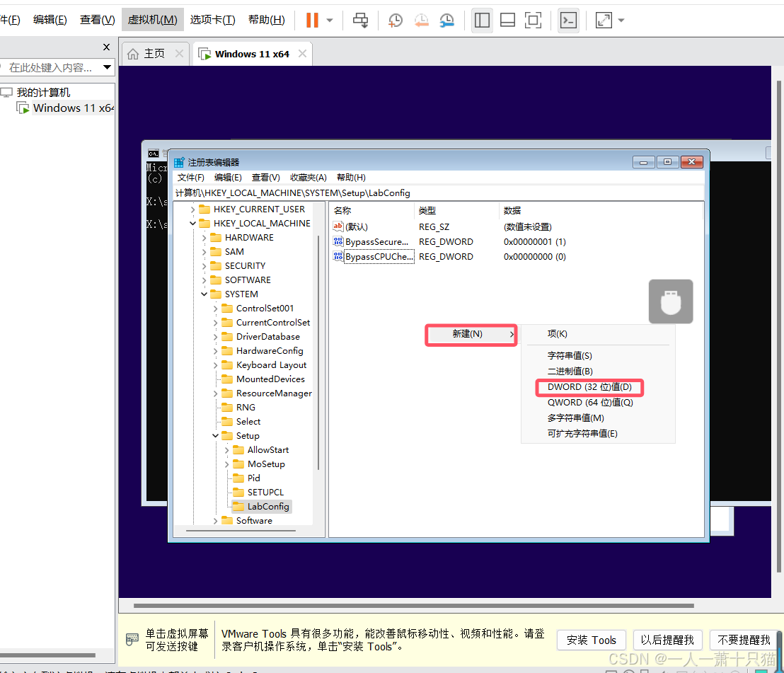Choose DWORD (32 位)值(D) option

coord(589,387)
